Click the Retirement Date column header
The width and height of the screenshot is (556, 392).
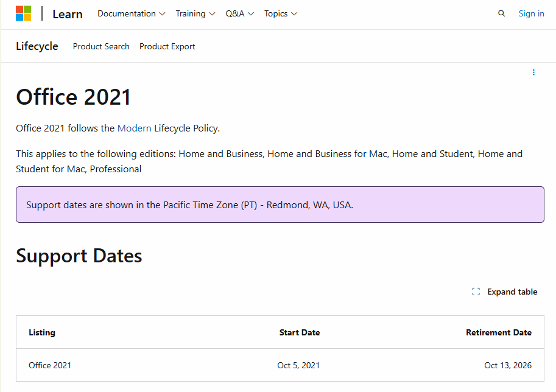(x=498, y=332)
